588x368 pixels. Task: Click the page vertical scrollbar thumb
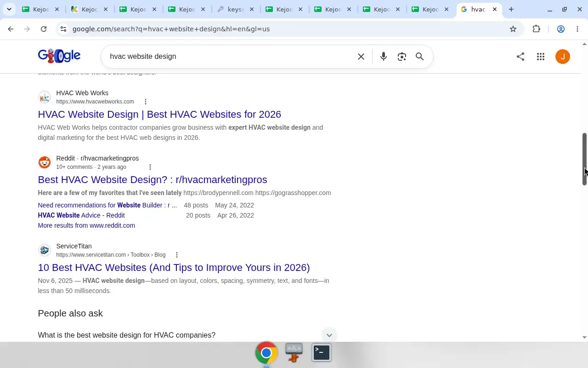[584, 159]
